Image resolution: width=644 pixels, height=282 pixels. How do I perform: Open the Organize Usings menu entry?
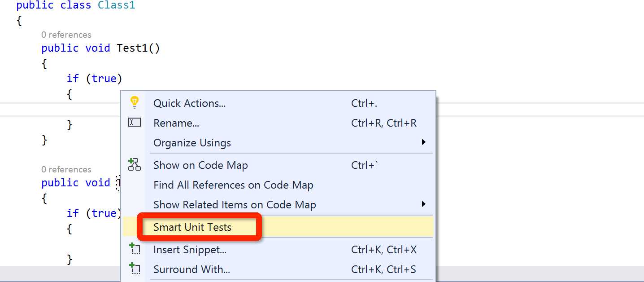tap(192, 143)
